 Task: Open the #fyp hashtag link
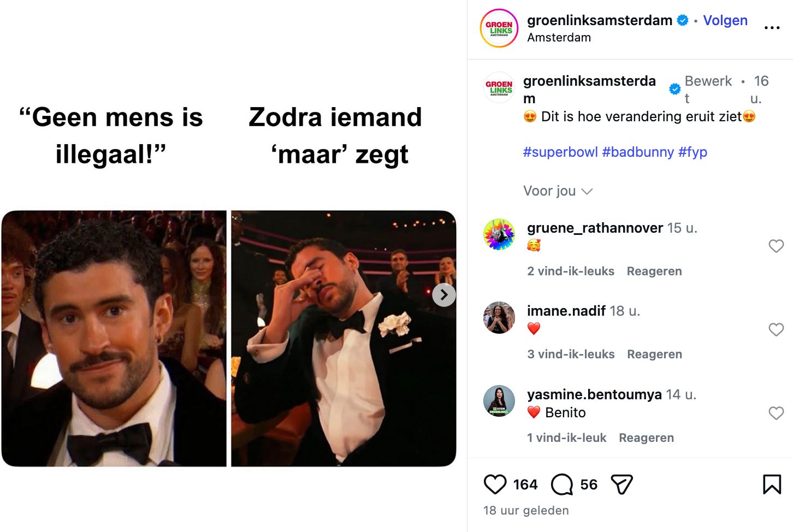(693, 152)
